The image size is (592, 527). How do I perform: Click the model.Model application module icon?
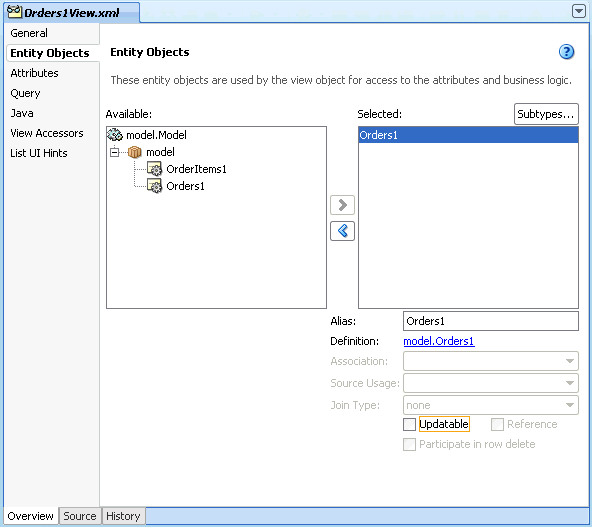[115, 134]
